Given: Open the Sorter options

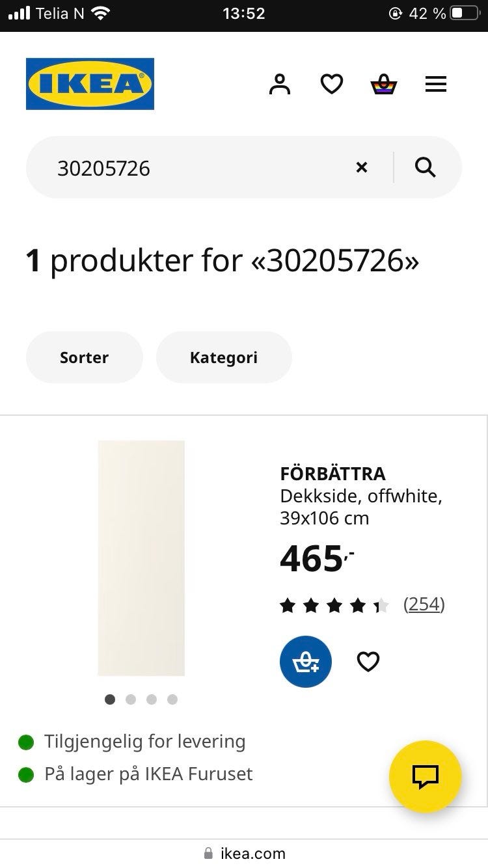Looking at the screenshot, I should 84,357.
